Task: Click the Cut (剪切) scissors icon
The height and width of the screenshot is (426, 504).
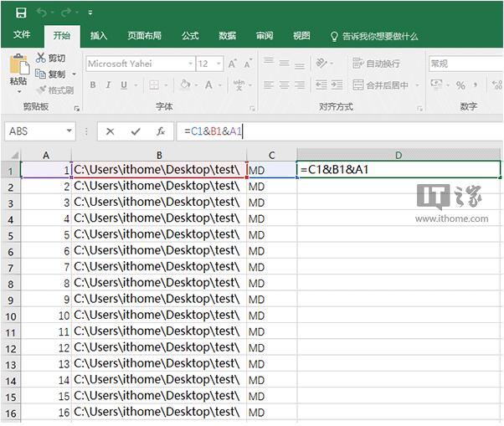Action: coord(41,58)
